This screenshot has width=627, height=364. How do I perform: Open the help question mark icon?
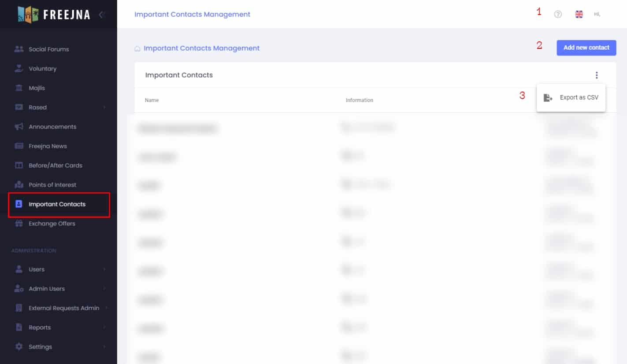558,15
